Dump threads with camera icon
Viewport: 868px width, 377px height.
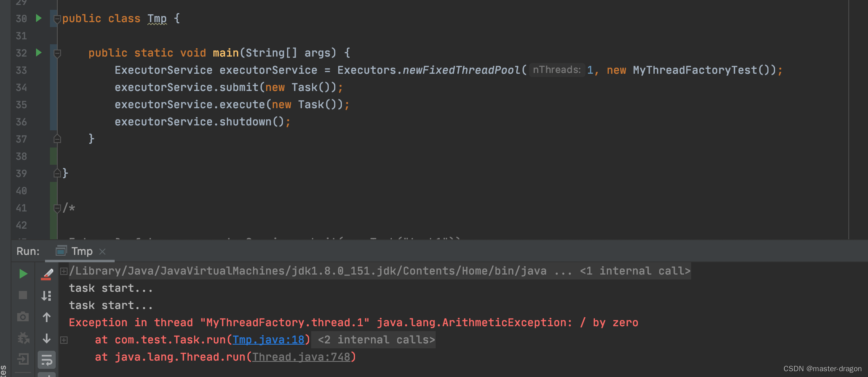click(23, 317)
